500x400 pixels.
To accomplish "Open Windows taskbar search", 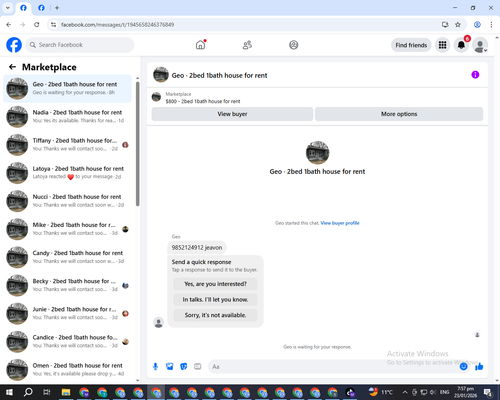I will click(28, 392).
